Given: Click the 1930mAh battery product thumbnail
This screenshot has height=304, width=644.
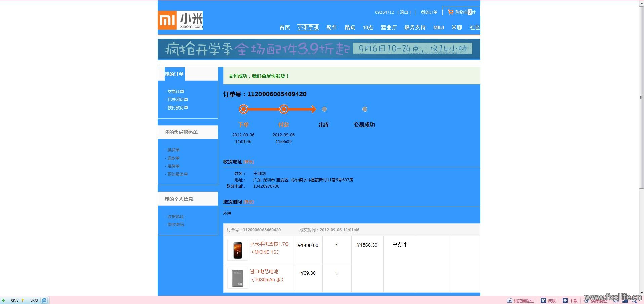Looking at the screenshot, I should click(x=237, y=278).
